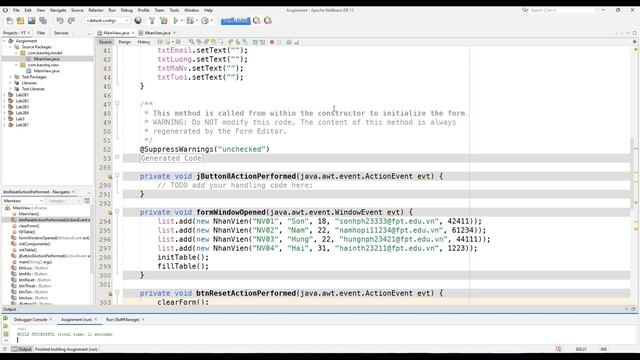Image resolution: width=640 pixels, height=360 pixels.
Task: Click the Build Project hammer icon
Action: pos(151,20)
